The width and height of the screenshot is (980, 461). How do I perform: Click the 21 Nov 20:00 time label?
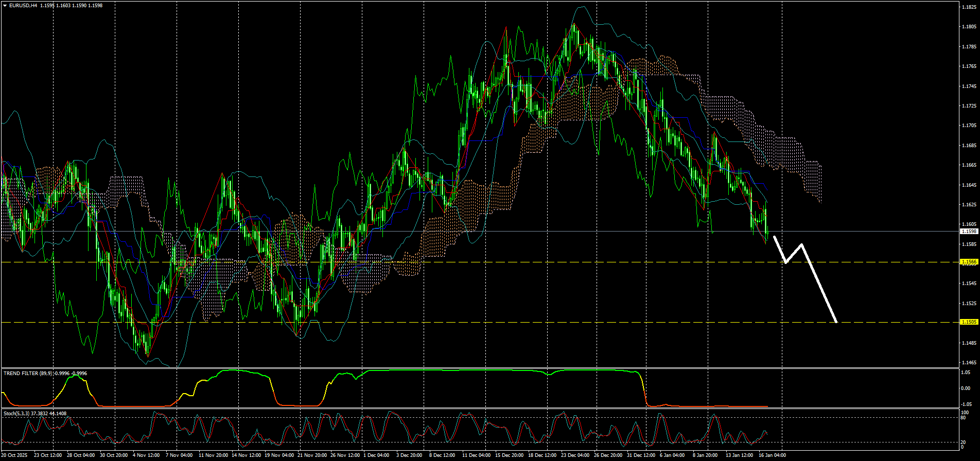click(x=312, y=455)
